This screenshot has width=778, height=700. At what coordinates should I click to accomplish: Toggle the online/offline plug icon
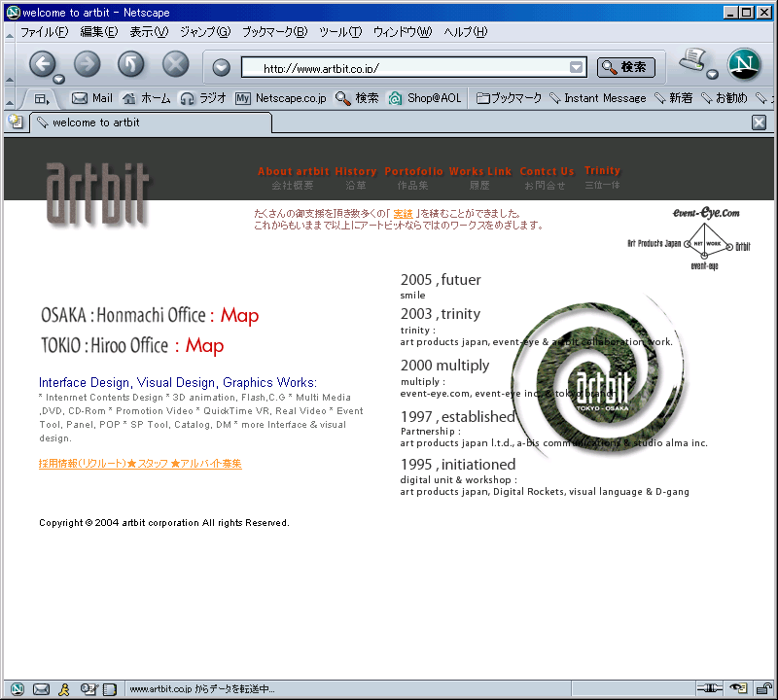(710, 687)
